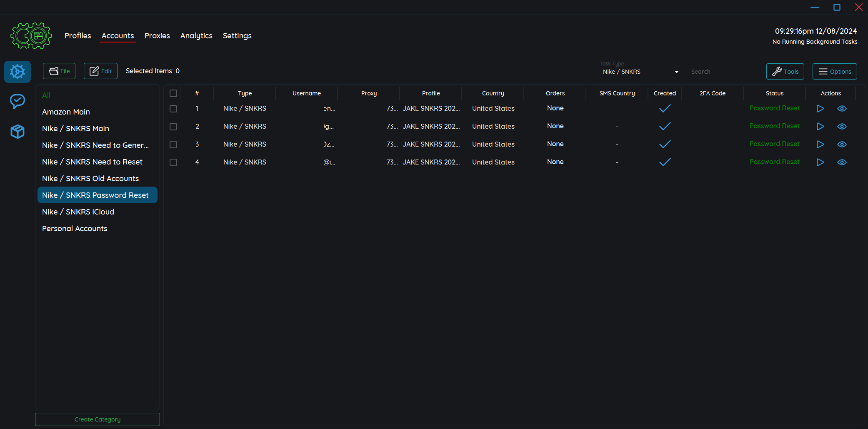This screenshot has width=868, height=429.
Task: Open the File menu button
Action: pyautogui.click(x=59, y=71)
